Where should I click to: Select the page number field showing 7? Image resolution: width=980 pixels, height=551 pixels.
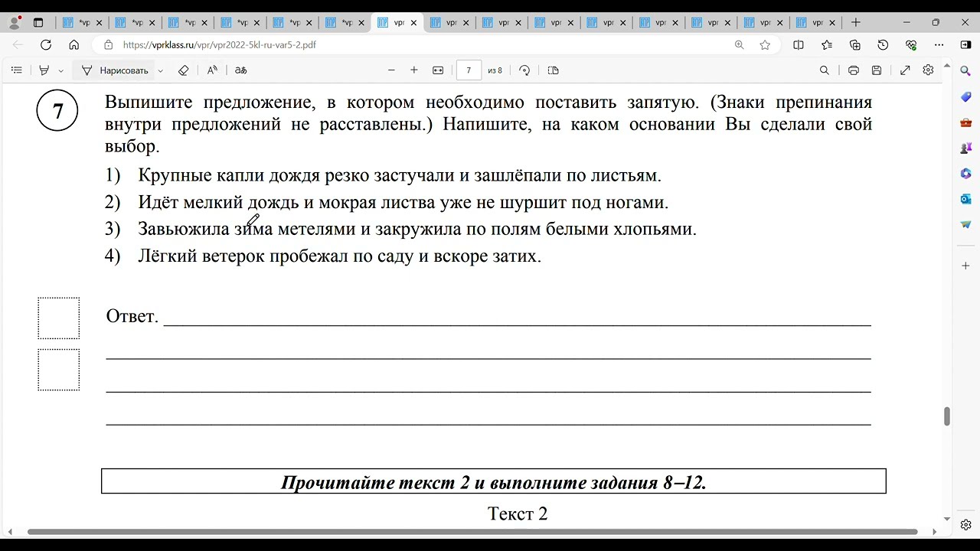[469, 70]
